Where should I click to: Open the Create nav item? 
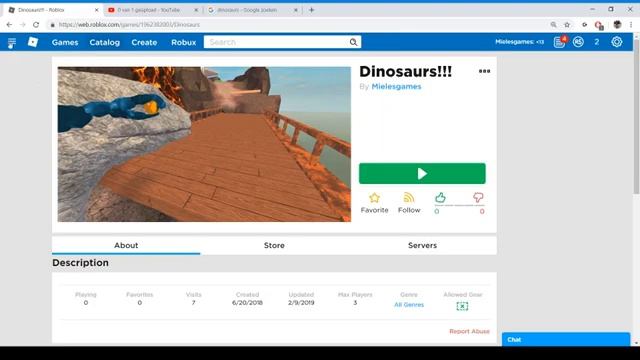click(x=144, y=42)
